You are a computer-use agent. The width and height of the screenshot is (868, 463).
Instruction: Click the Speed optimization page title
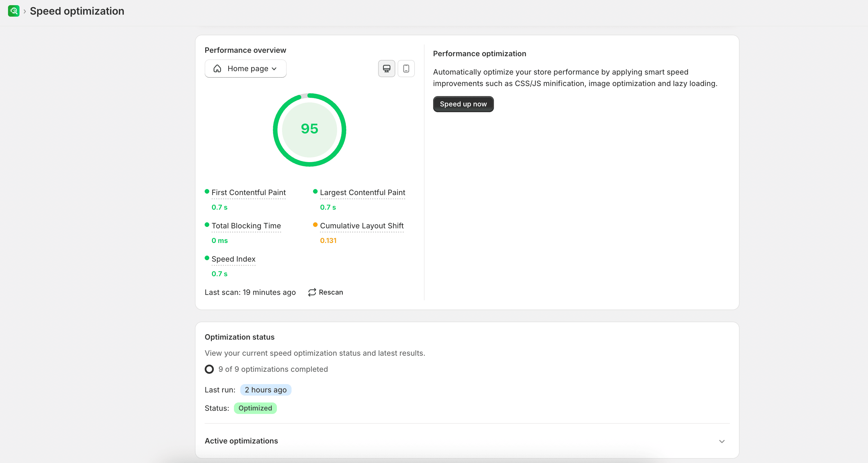click(x=77, y=11)
